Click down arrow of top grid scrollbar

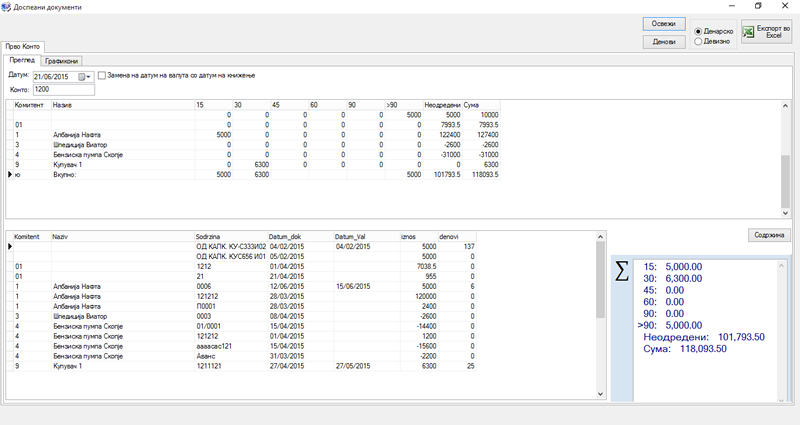click(x=785, y=213)
